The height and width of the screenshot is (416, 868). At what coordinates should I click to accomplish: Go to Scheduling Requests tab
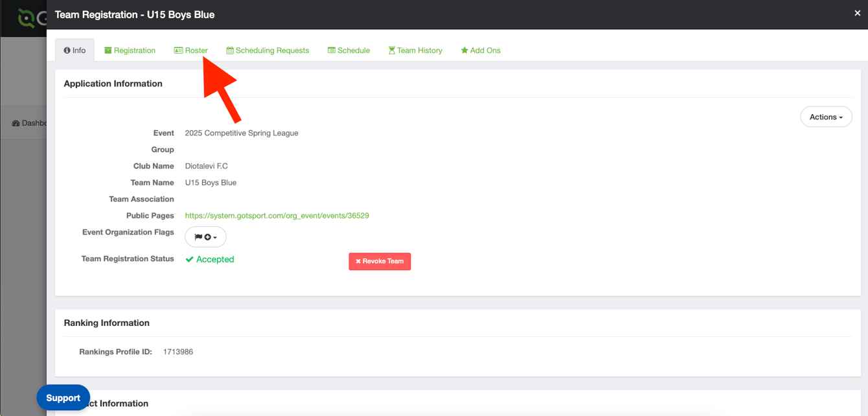(x=268, y=51)
